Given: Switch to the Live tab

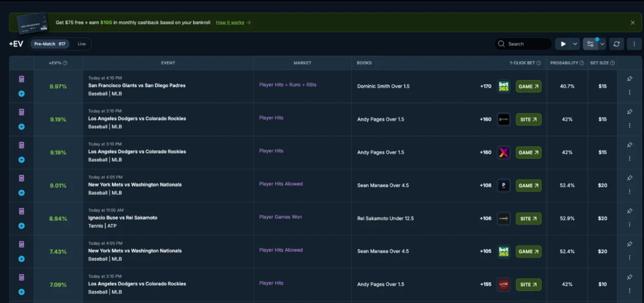Looking at the screenshot, I should tap(82, 44).
